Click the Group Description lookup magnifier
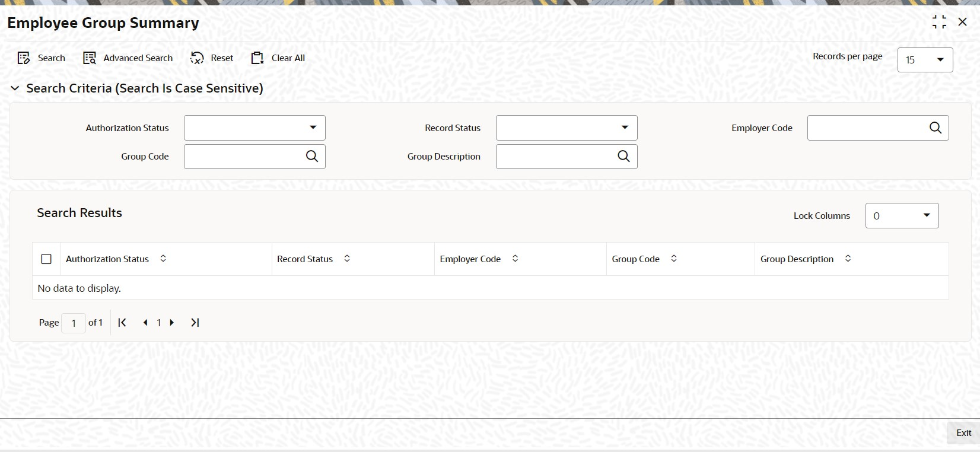 623,156
